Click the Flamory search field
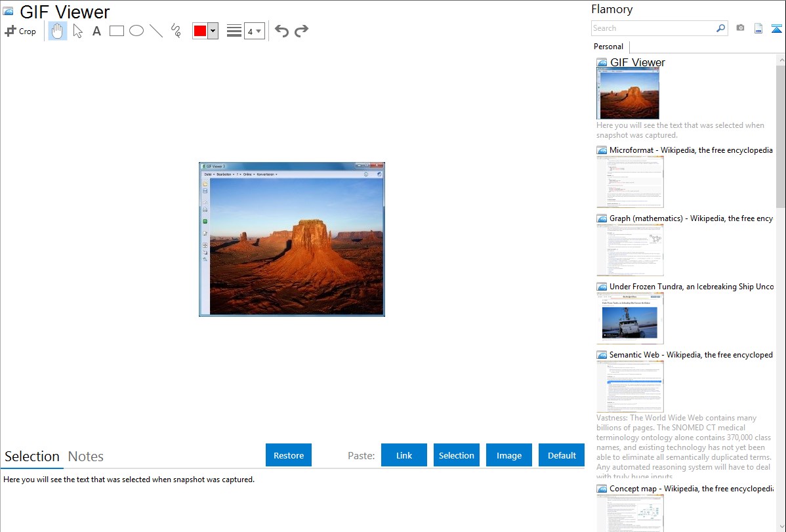The width and height of the screenshot is (786, 532). 653,28
